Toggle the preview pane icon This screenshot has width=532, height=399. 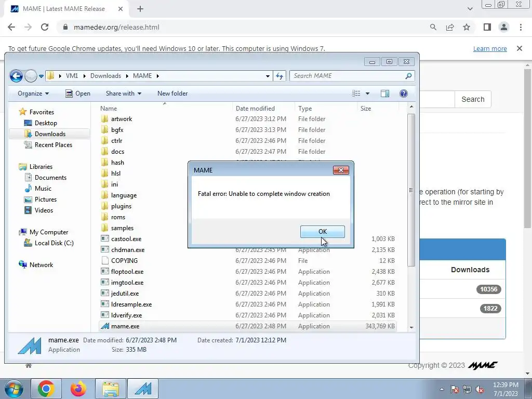tap(385, 94)
